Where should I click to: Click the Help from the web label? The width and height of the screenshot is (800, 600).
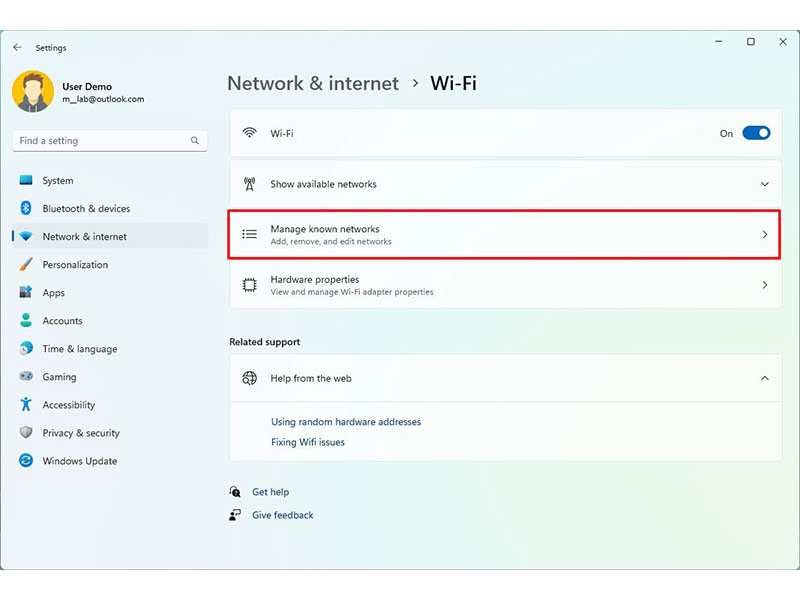click(311, 379)
